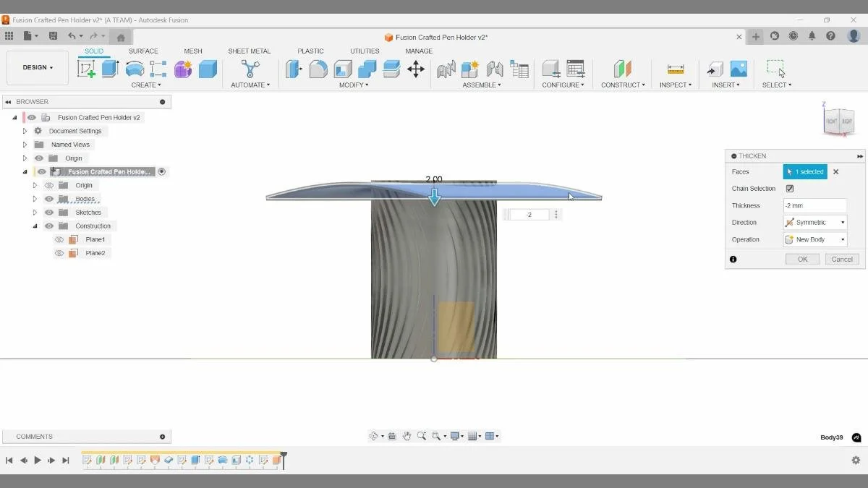Select the Create Sketch tool

coord(87,67)
